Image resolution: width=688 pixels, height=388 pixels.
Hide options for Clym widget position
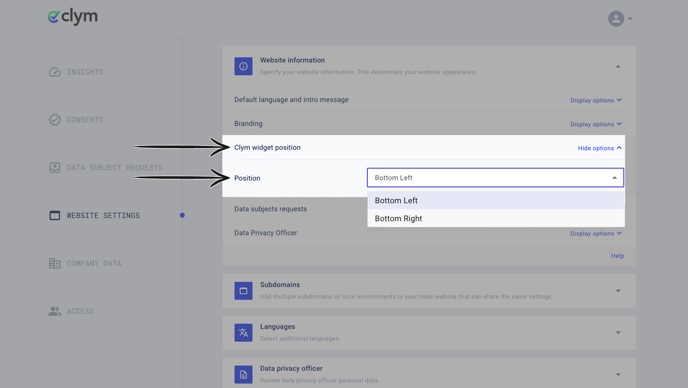tap(599, 148)
